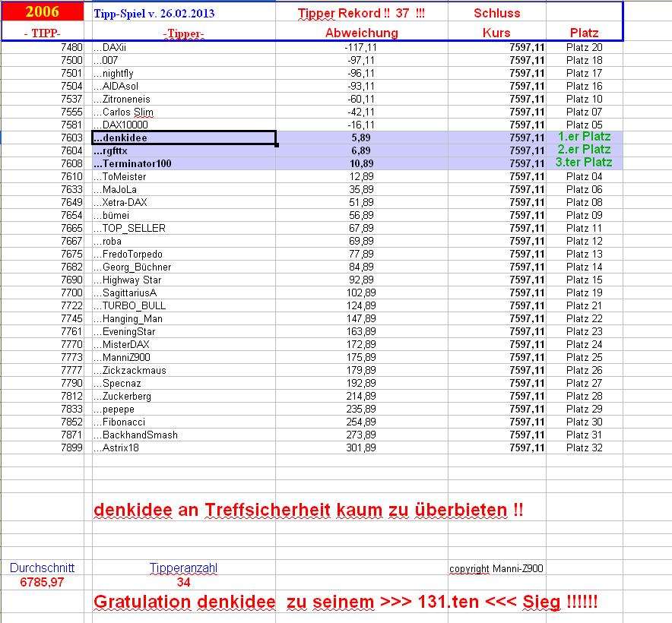Click the average value '6785,97'

(x=42, y=582)
